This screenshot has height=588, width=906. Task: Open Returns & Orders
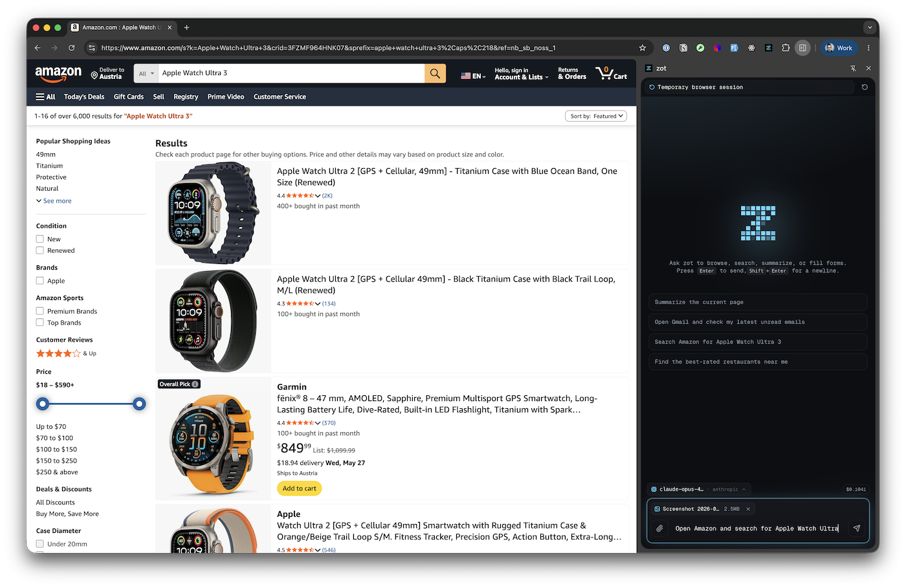tap(572, 74)
